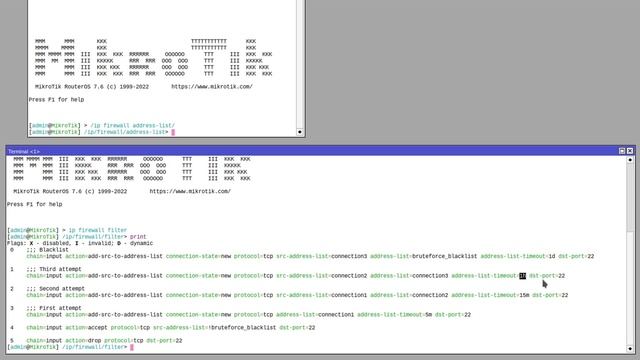Click 'Press F1 for help' in Terminal <1>
Viewport: 640px width, 360px height.
35,204
